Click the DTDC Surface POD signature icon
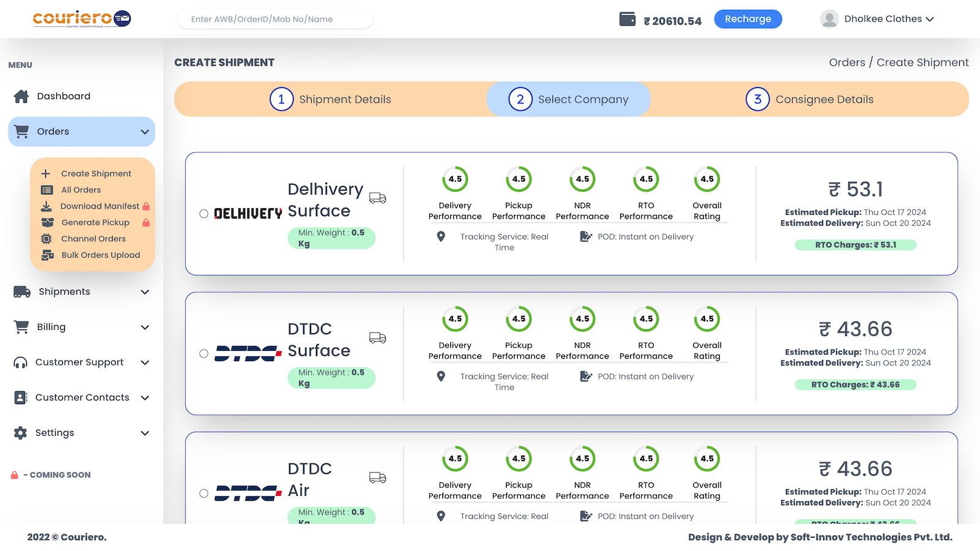The height and width of the screenshot is (551, 980). pyautogui.click(x=586, y=376)
